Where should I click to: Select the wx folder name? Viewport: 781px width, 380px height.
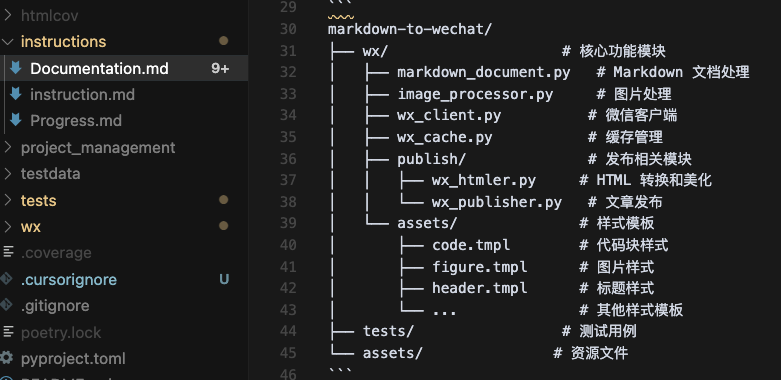click(x=30, y=227)
